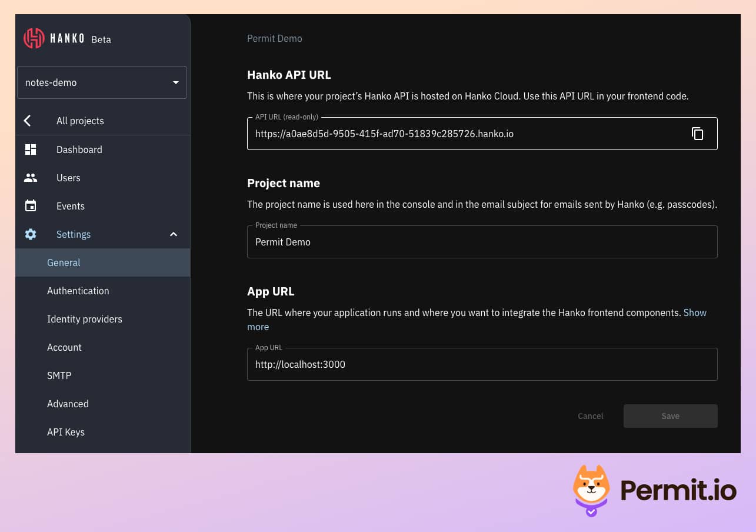The width and height of the screenshot is (756, 532).
Task: Open Events via the calendar icon
Action: click(x=31, y=206)
